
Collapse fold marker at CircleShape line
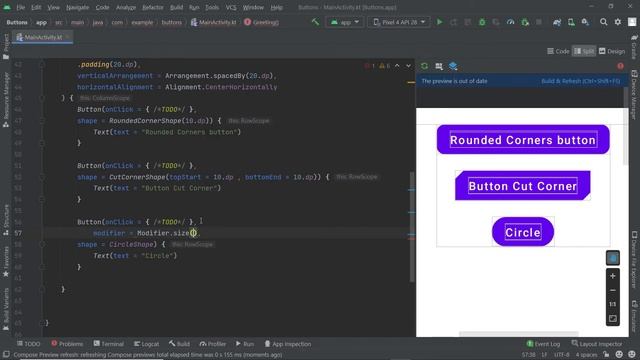coord(42,244)
